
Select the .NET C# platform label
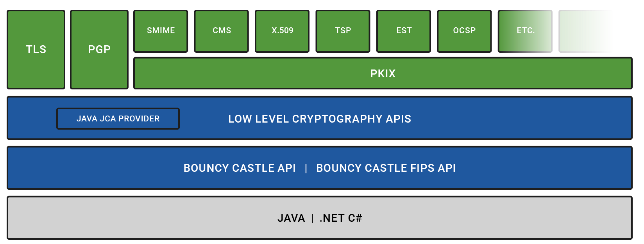[x=341, y=218]
